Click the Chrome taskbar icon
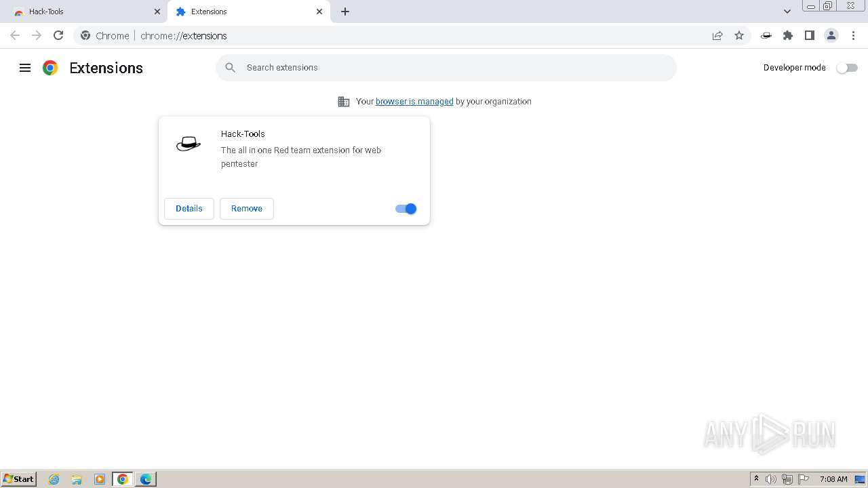868x488 pixels. coord(123,479)
